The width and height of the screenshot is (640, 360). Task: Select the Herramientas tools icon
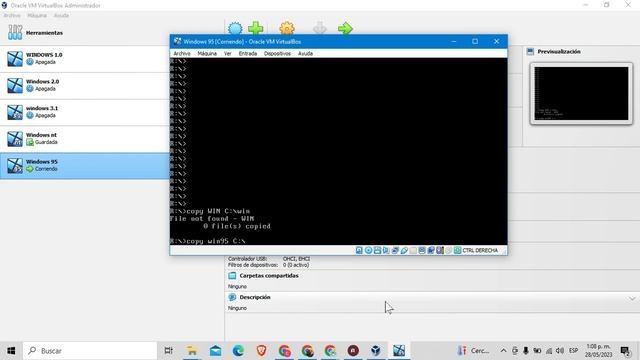tap(15, 32)
